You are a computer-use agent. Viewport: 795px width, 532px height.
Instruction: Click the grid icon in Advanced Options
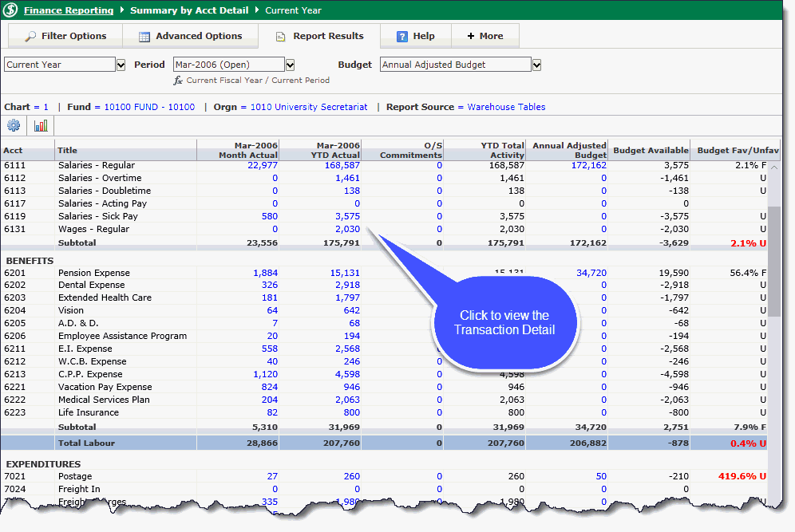(144, 37)
